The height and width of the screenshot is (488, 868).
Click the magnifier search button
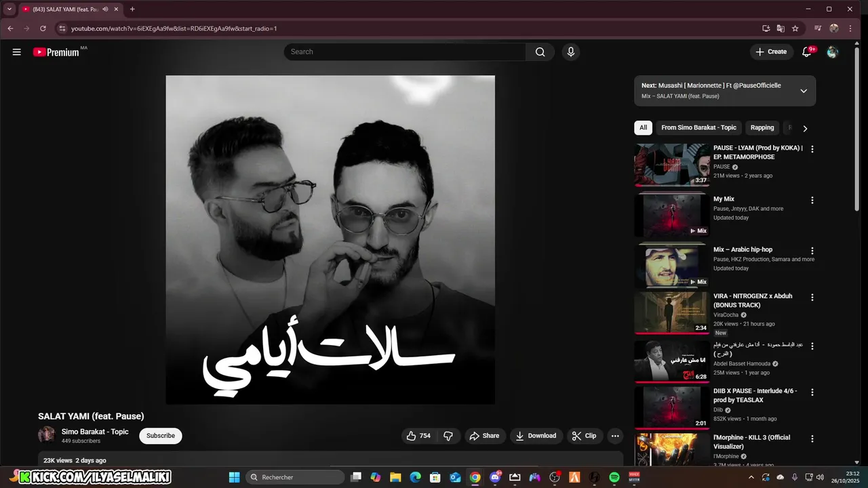[x=540, y=52]
